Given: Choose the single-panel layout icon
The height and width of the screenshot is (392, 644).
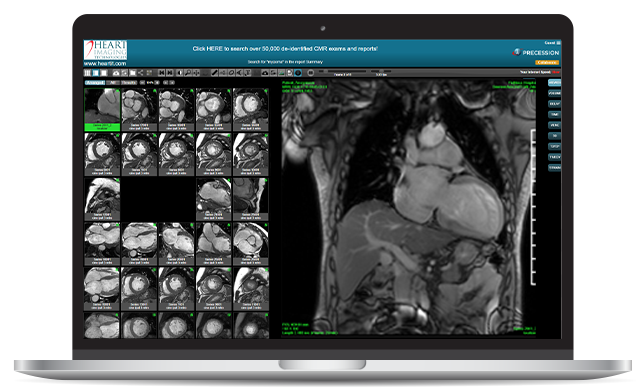Looking at the screenshot, I should 104,73.
